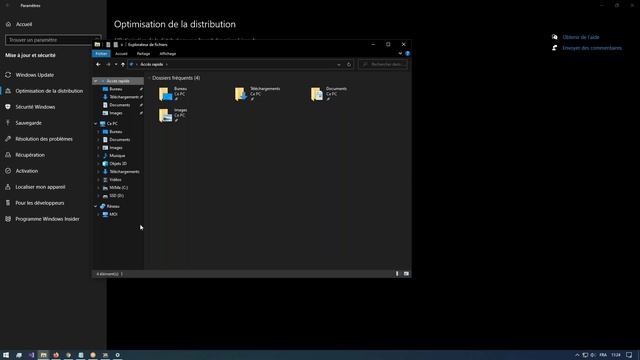640x360 pixels.
Task: Switch to details view in status bar
Action: (x=397, y=274)
